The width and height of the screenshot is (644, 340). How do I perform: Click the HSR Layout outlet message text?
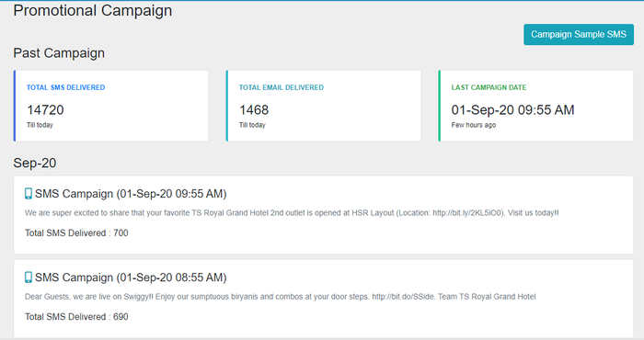[x=292, y=213]
